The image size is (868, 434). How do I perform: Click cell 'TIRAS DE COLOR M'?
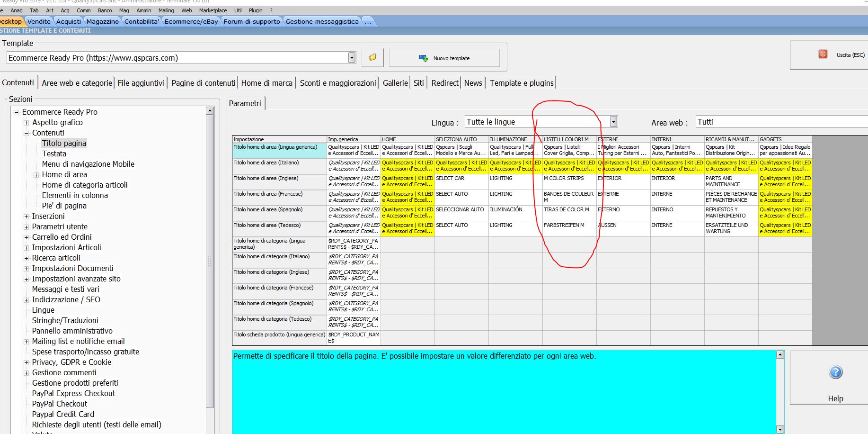pyautogui.click(x=569, y=213)
